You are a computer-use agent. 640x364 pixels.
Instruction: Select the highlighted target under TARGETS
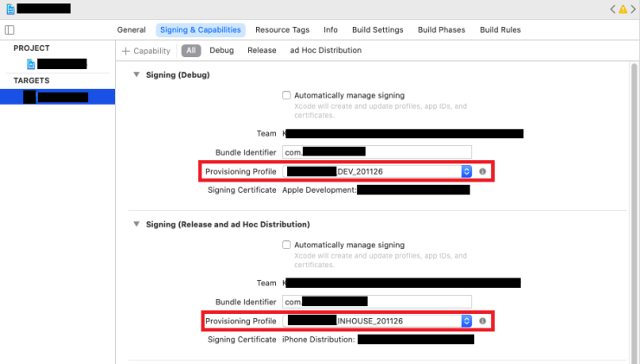pyautogui.click(x=57, y=97)
